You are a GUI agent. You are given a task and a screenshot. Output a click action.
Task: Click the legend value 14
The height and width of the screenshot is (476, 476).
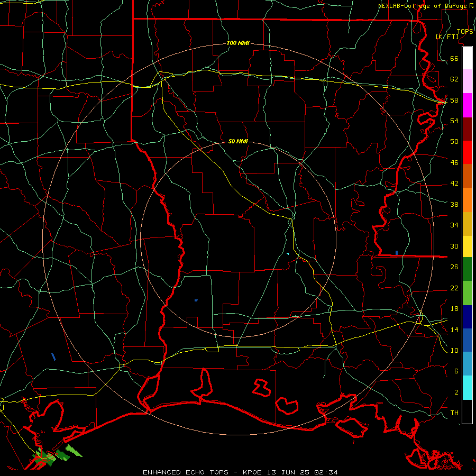coord(454,329)
